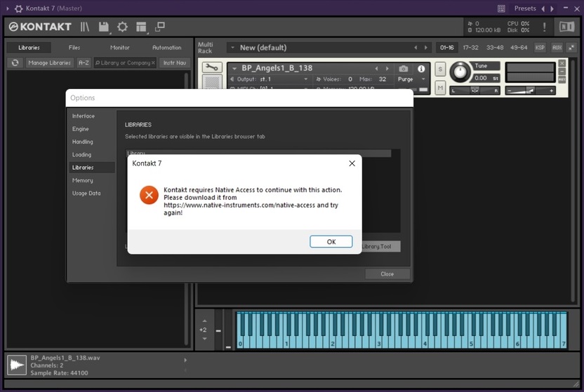Expand the Multi Rack preset dropdown
584x392 pixels.
pos(232,48)
